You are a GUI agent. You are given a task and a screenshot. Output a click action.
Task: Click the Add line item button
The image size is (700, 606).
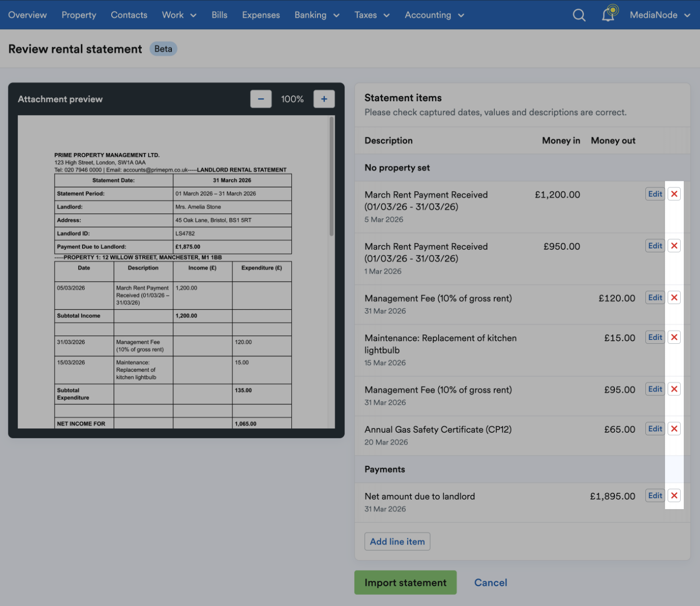[397, 541]
